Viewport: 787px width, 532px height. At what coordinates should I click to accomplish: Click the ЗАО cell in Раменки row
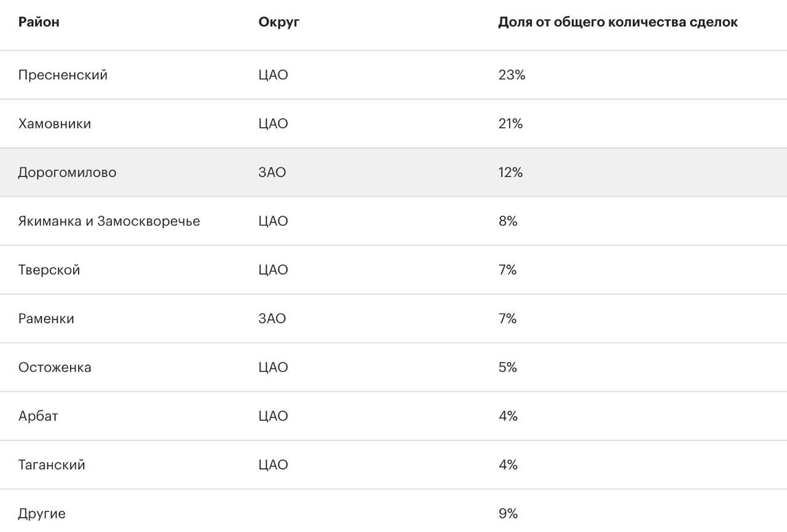(272, 318)
